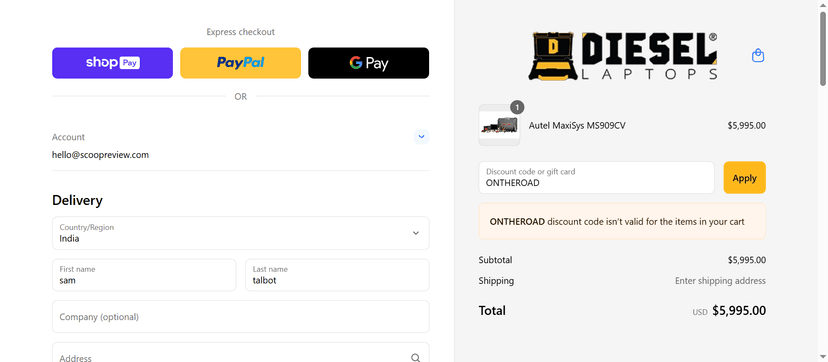Focus the discount code or gift card field

[x=596, y=178]
